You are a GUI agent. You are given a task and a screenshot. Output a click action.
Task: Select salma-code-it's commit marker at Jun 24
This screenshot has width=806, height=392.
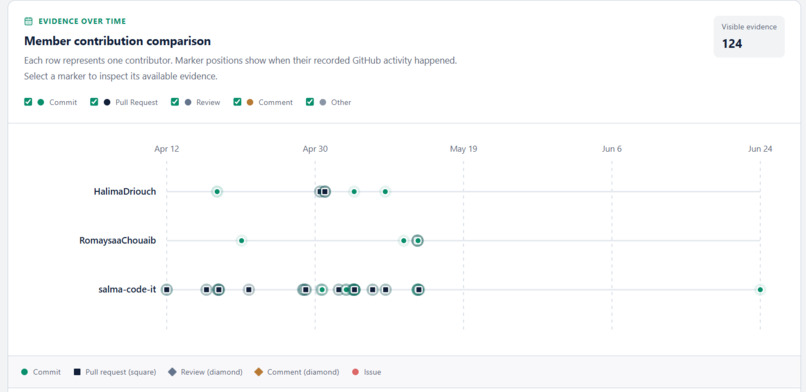pos(760,290)
